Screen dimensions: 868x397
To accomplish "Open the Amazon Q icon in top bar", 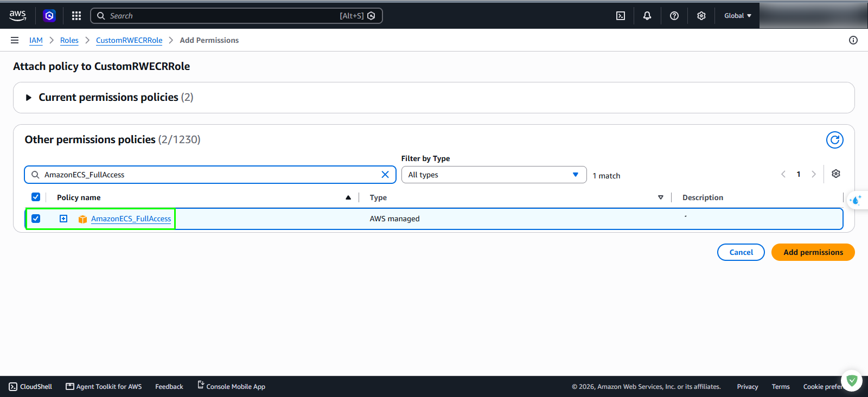I will click(x=49, y=16).
